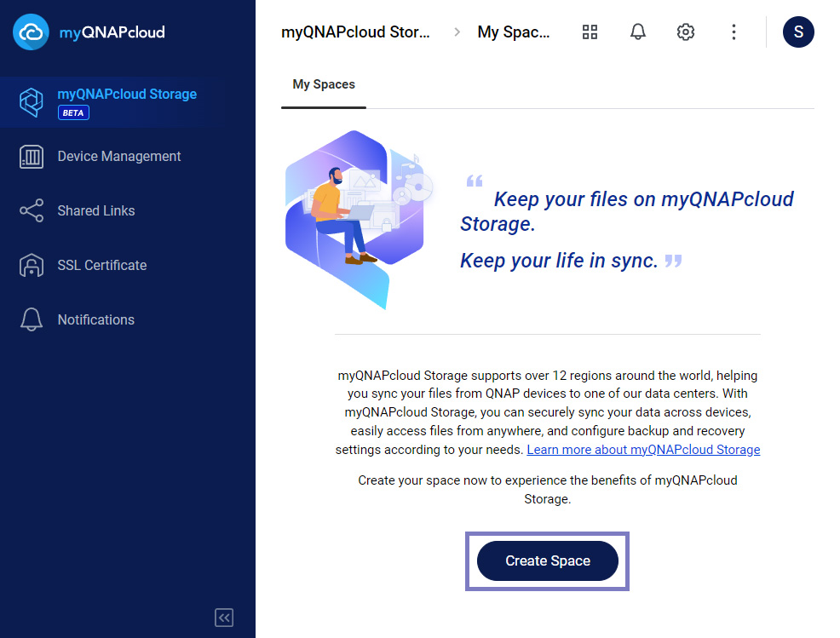Viewport: 840px width, 638px height.
Task: Click the "My Spac..." breadcrumb item
Action: click(514, 32)
